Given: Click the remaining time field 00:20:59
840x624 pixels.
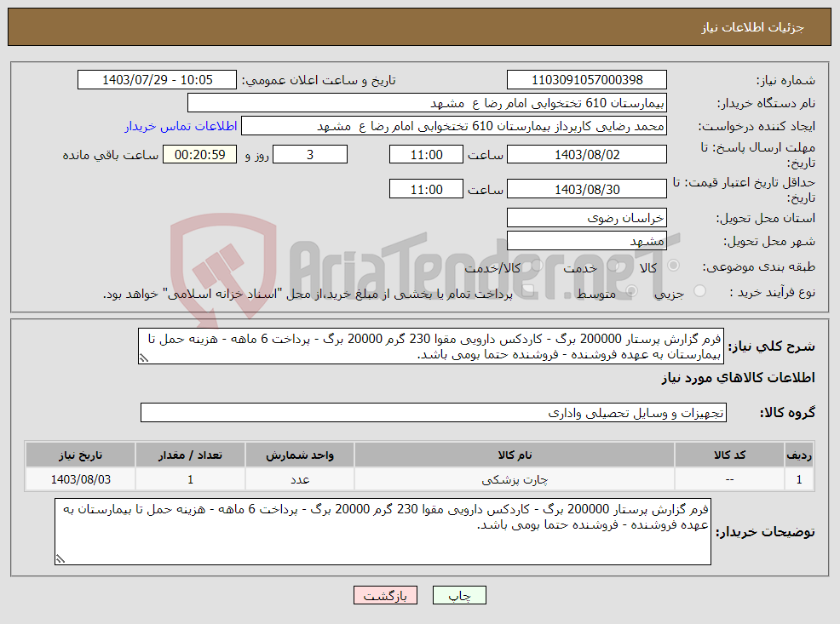Looking at the screenshot, I should point(200,155).
